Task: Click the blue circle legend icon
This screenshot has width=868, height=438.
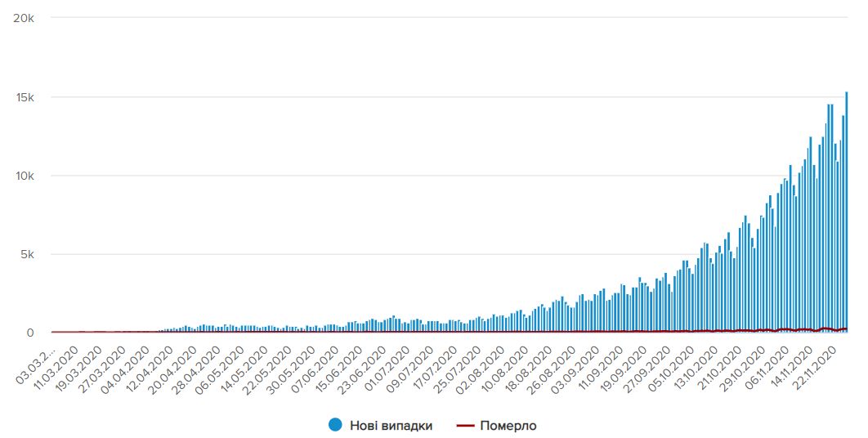Action: click(x=334, y=425)
